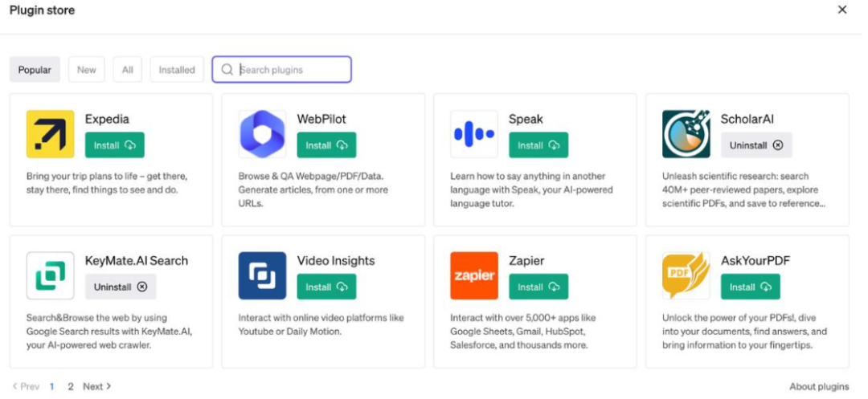This screenshot has width=868, height=399.
Task: Click Speak description about language tutor
Action: pyautogui.click(x=531, y=189)
